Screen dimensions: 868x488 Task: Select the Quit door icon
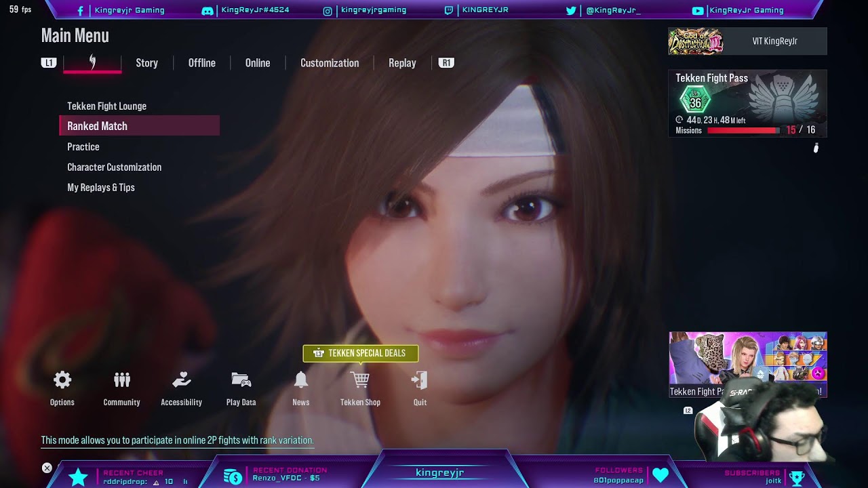coord(420,380)
